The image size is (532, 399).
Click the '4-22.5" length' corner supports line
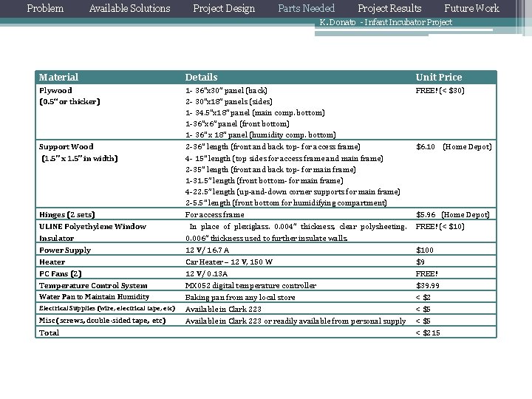point(293,192)
